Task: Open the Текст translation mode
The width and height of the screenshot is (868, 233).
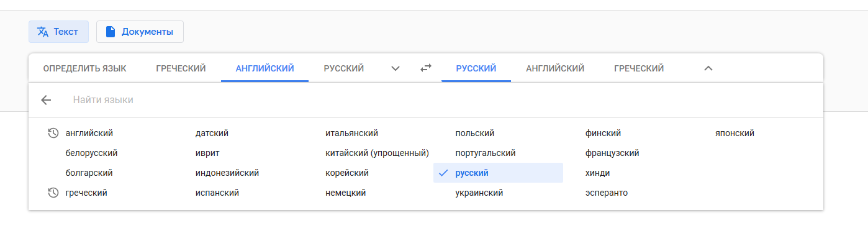Action: [58, 32]
